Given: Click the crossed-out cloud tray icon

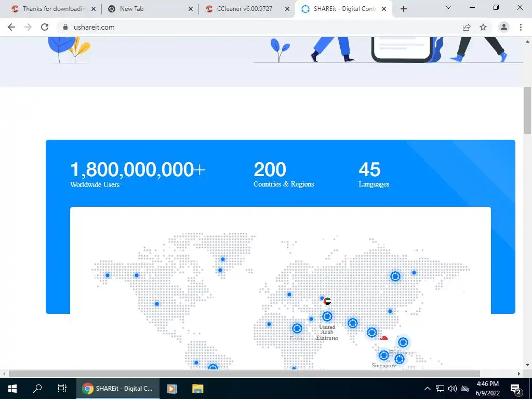Looking at the screenshot, I should [x=465, y=389].
